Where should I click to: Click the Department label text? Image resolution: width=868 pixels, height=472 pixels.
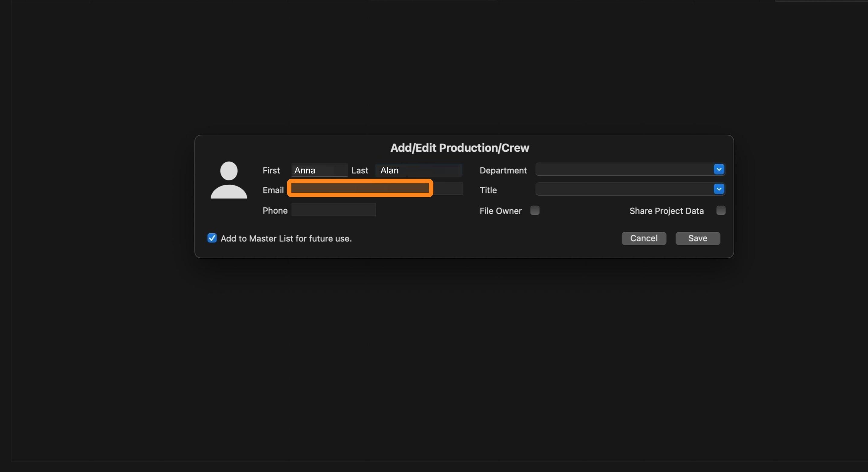pos(503,171)
